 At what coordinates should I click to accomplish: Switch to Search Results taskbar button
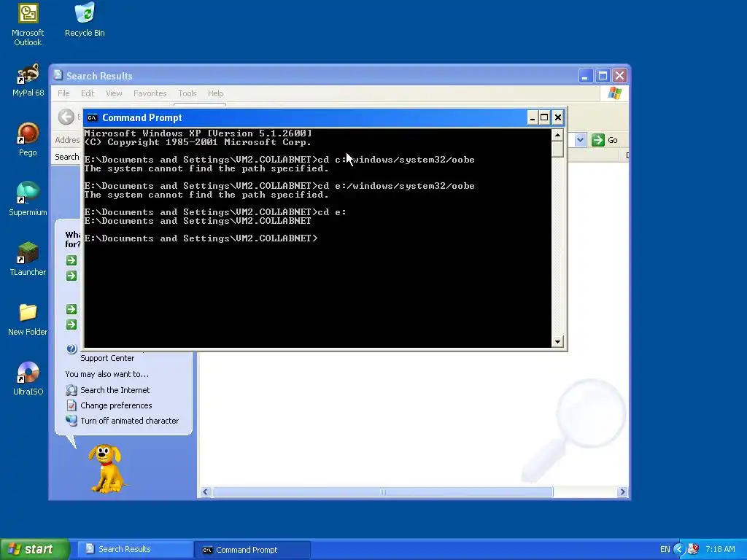[x=135, y=549]
